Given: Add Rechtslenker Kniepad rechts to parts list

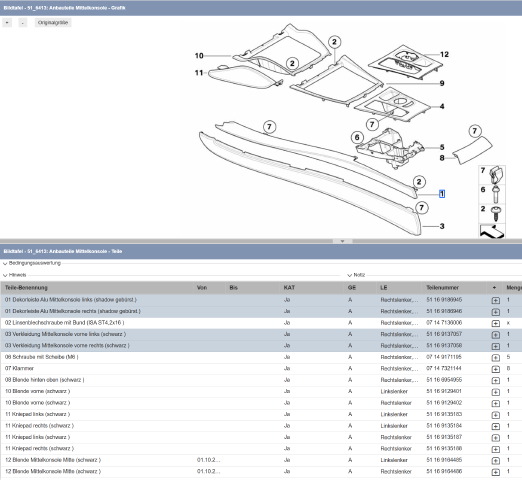Looking at the screenshot, I should (x=495, y=449).
